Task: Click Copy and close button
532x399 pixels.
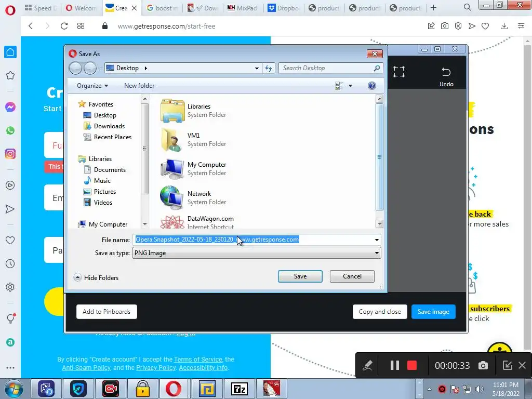Action: [x=380, y=312]
